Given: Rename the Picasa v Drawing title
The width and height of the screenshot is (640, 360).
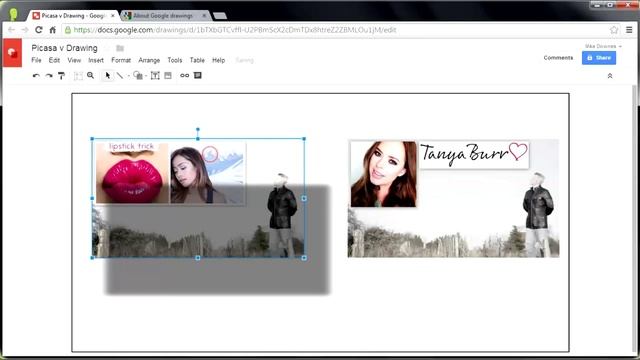Looking at the screenshot, I should point(64,48).
